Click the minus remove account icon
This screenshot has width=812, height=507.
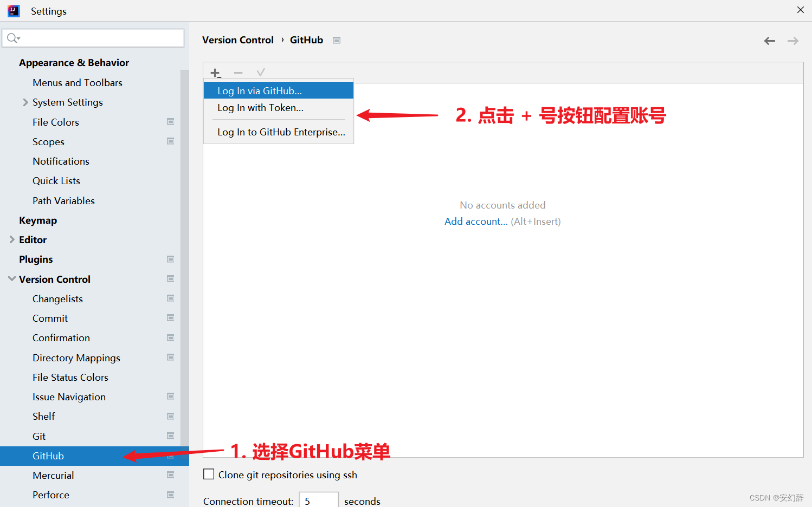[x=238, y=73]
